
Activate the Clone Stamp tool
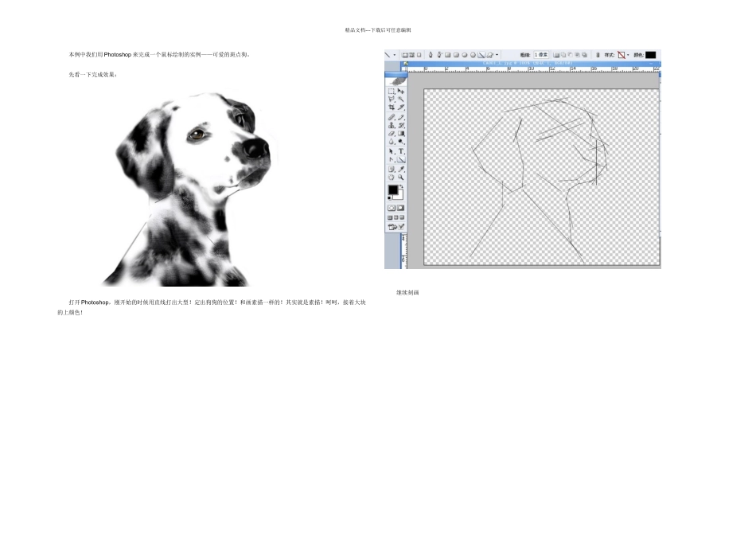point(392,125)
